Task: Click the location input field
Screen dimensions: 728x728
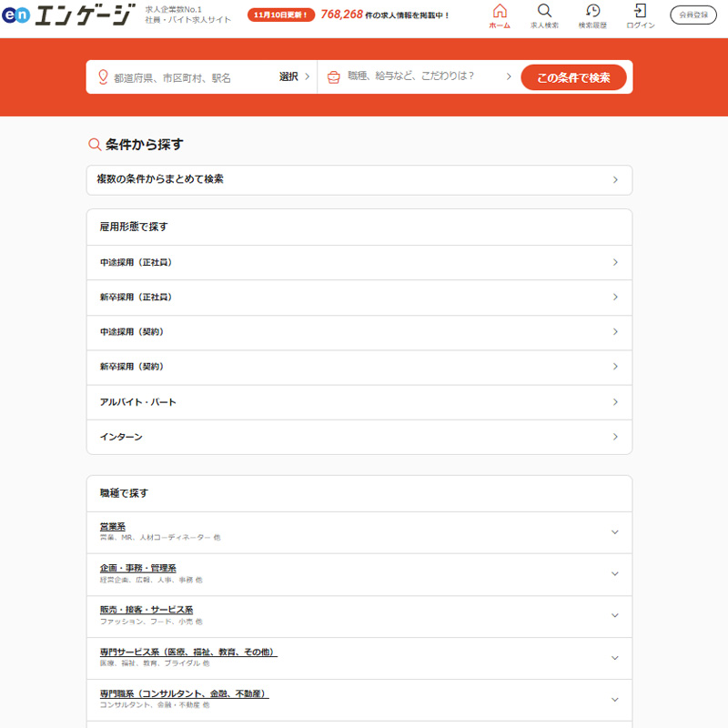Action: [x=191, y=77]
